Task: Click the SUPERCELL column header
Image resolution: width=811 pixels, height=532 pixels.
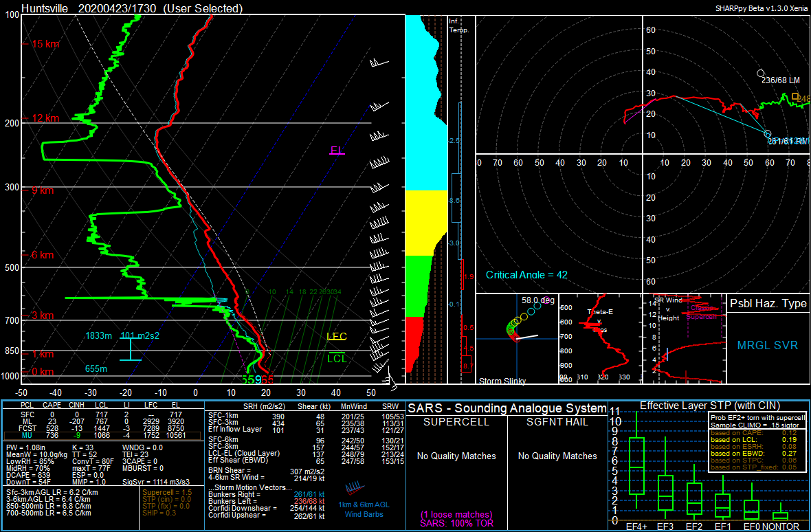Action: [x=456, y=422]
